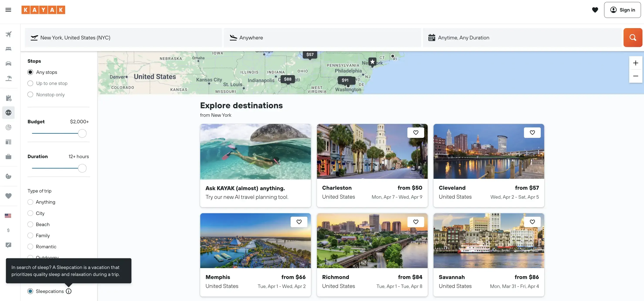Open the hamburger navigation menu
Image resolution: width=644 pixels, height=301 pixels.
pyautogui.click(x=8, y=10)
